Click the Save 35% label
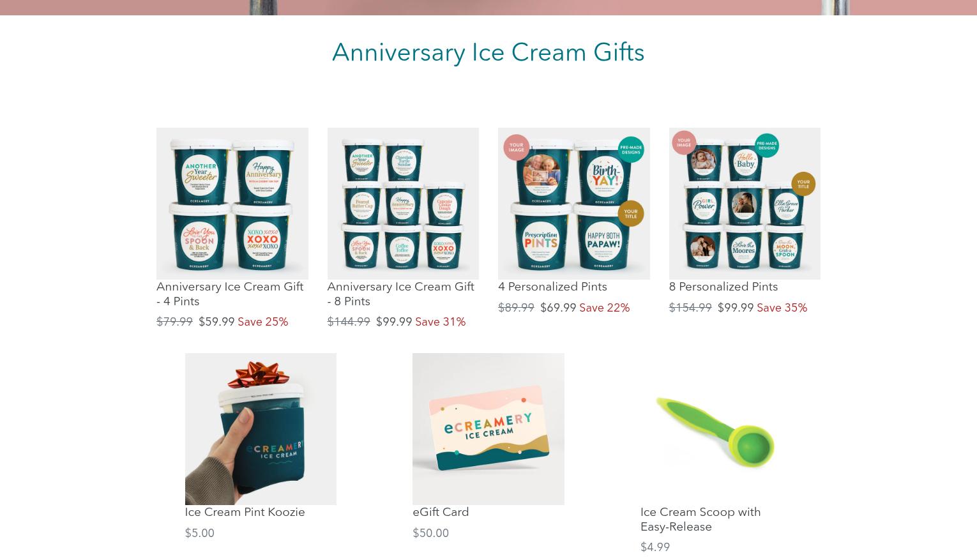 782,308
